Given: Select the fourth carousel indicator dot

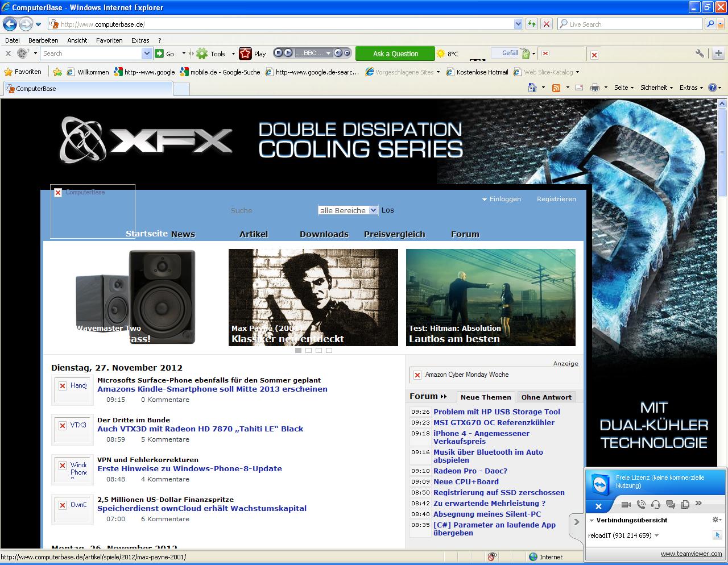Looking at the screenshot, I should point(329,350).
